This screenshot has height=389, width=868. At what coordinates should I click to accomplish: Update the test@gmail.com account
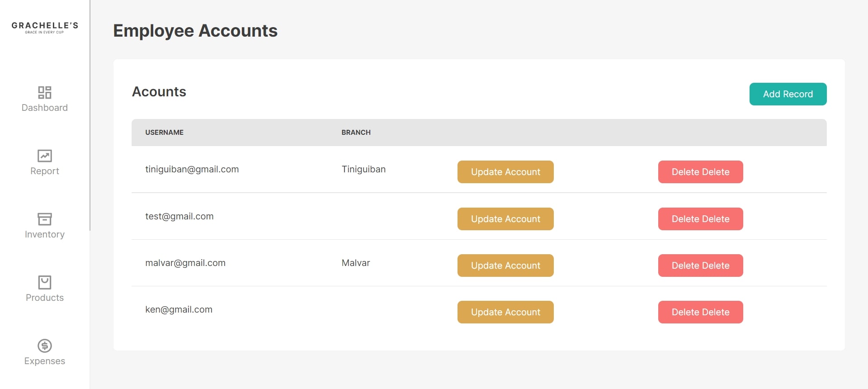click(x=505, y=219)
